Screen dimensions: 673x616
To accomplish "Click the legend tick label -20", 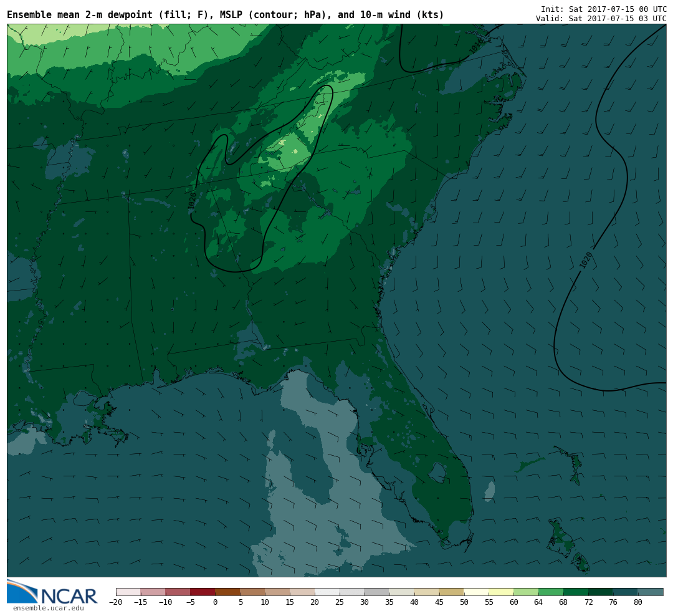I will 116,602.
